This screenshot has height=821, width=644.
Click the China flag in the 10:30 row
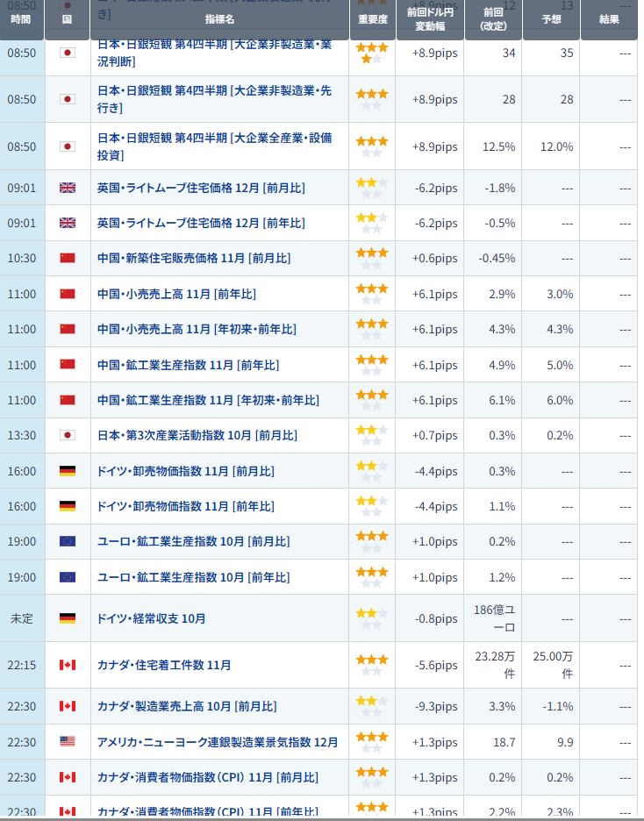tap(68, 258)
